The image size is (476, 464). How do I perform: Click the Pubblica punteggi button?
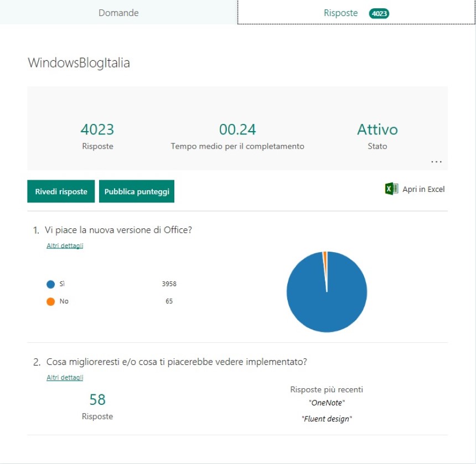pos(137,191)
